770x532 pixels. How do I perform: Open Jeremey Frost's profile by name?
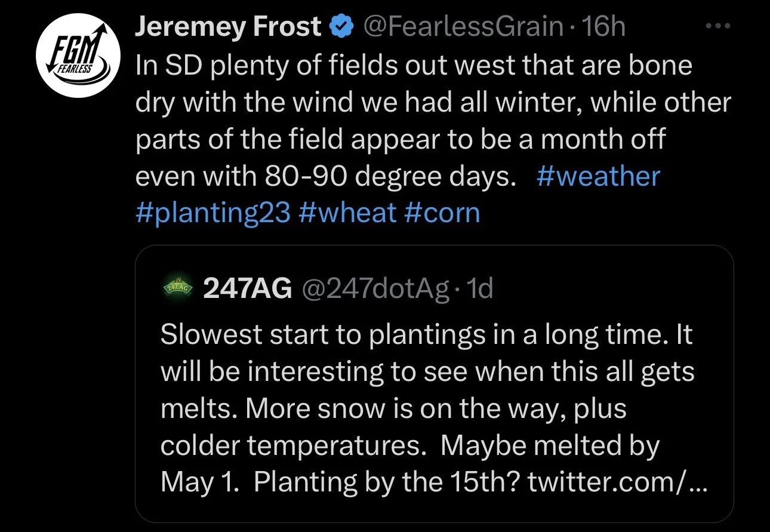228,27
